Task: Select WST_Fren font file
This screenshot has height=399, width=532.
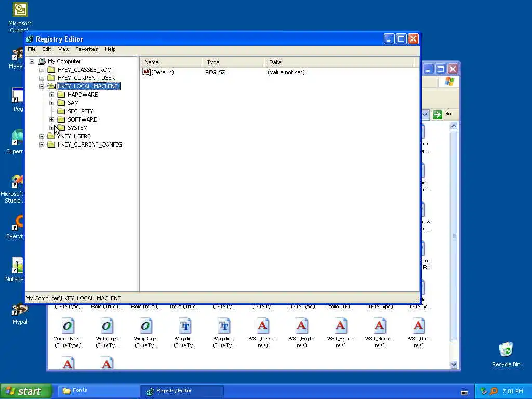Action: pyautogui.click(x=340, y=332)
